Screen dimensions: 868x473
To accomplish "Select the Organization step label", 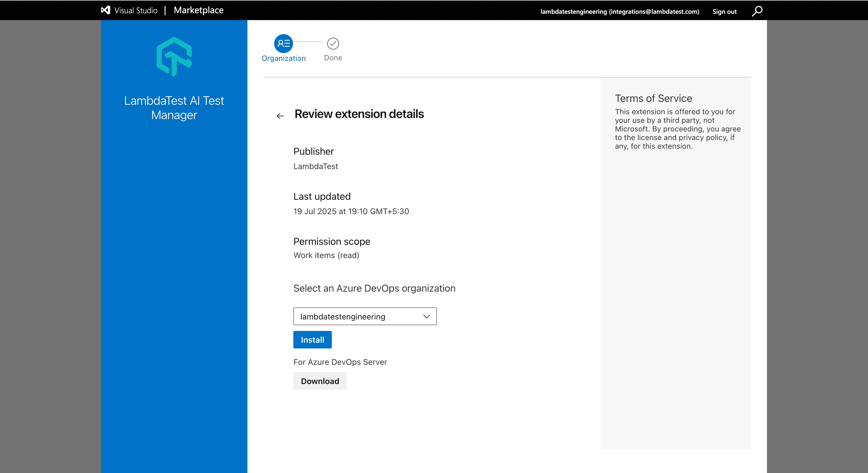I will [x=283, y=58].
